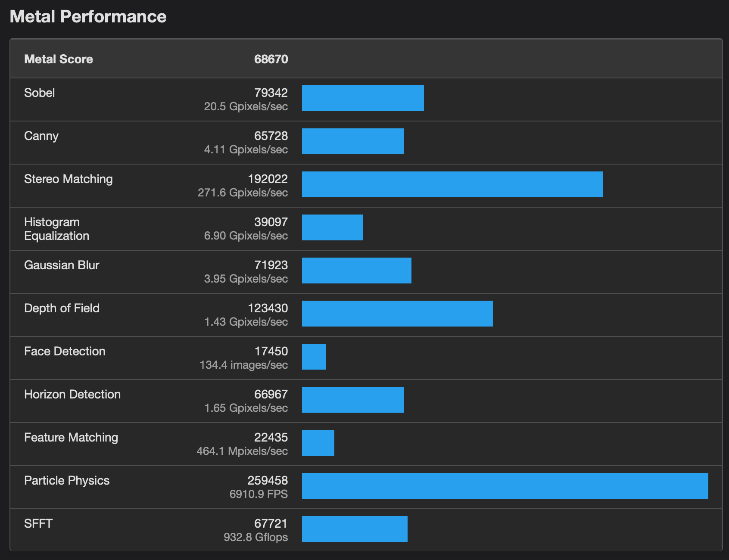Viewport: 729px width, 560px height.
Task: Select the Stereo Matching score bar
Action: click(452, 184)
